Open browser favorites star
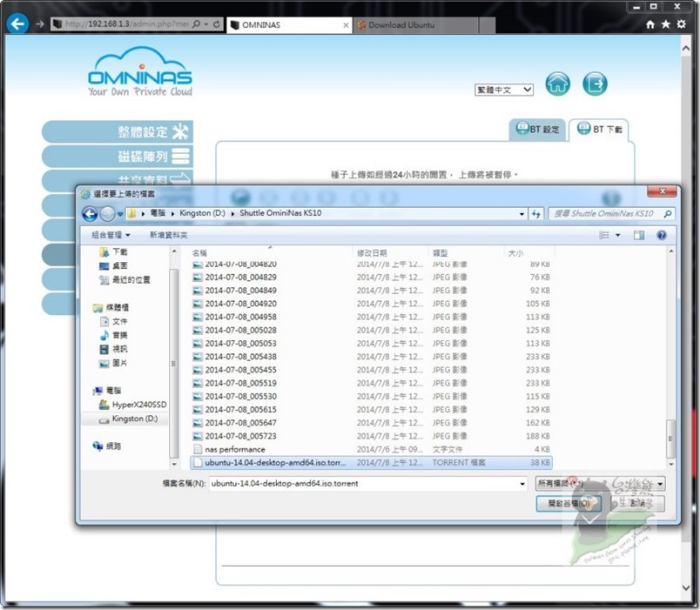Screen dimensions: 700x610 click(x=666, y=24)
